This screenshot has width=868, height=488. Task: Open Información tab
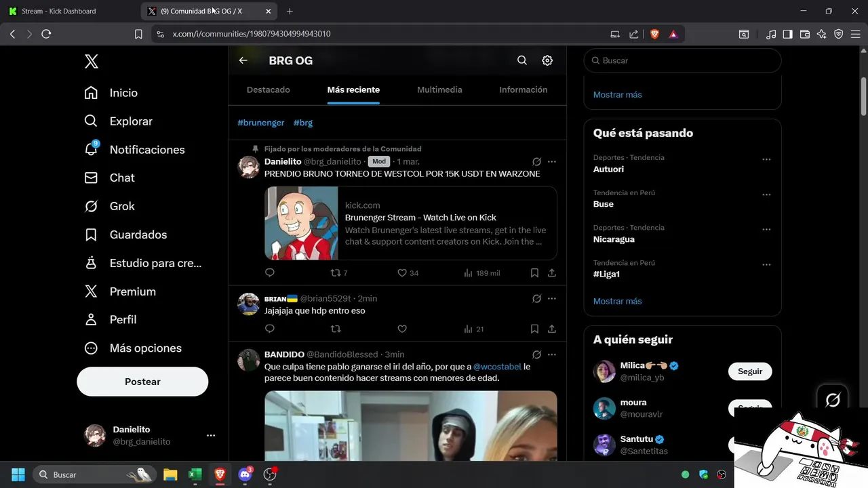tap(524, 89)
